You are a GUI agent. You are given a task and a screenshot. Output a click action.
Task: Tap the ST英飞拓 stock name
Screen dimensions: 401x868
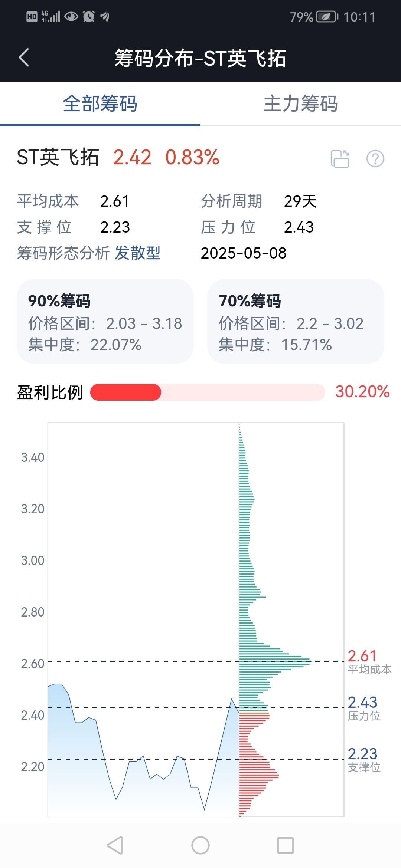(x=58, y=157)
